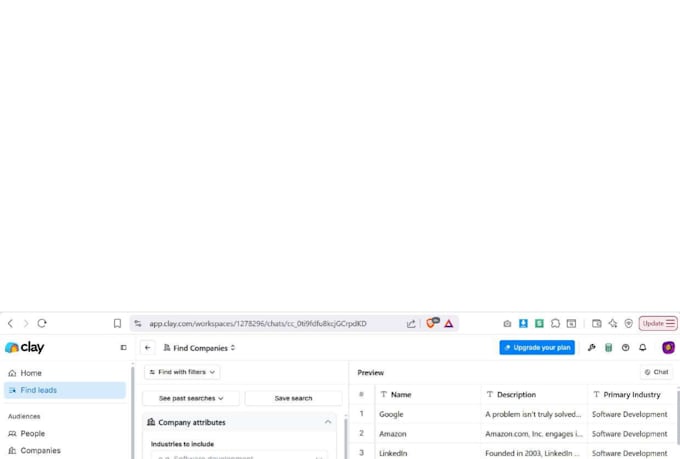Click the browser Update menu button

click(658, 323)
